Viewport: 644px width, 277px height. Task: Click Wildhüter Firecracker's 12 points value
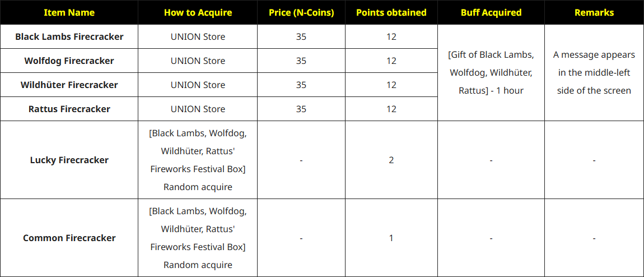(391, 85)
